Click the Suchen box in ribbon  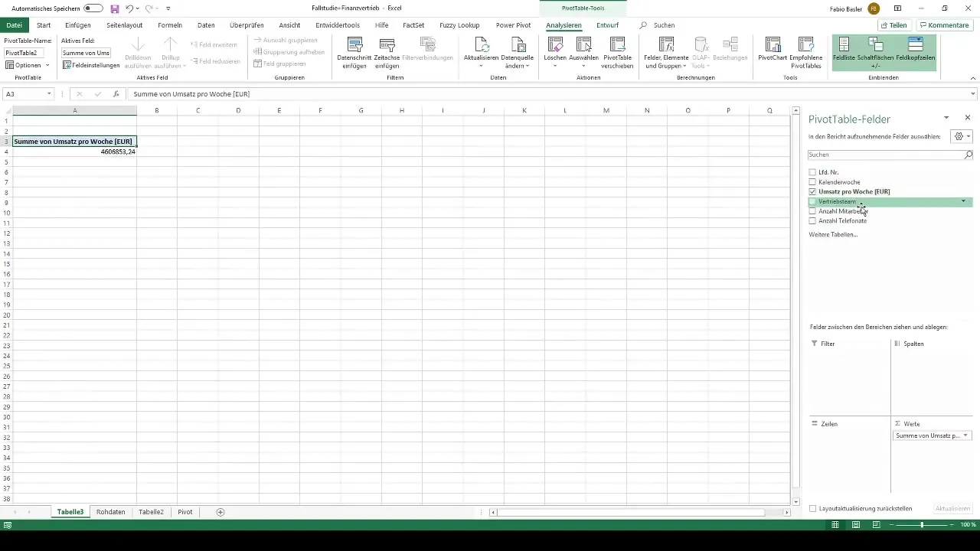tap(663, 25)
